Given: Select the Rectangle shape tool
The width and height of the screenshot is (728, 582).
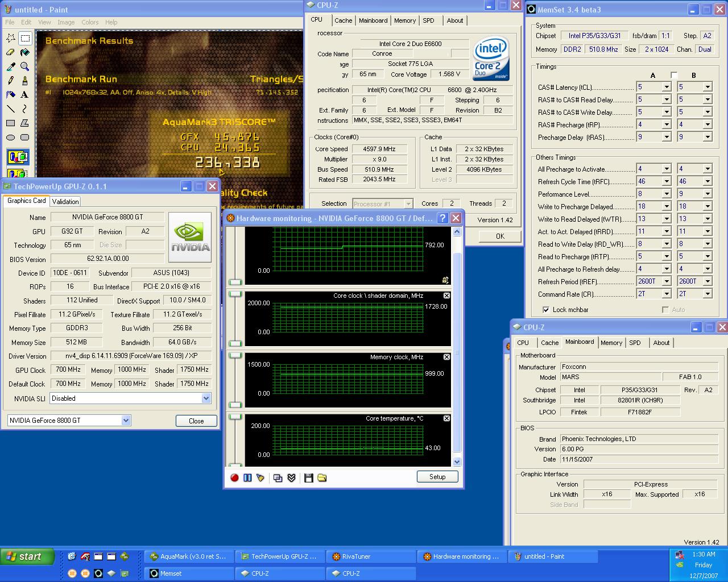Looking at the screenshot, I should pos(11,123).
